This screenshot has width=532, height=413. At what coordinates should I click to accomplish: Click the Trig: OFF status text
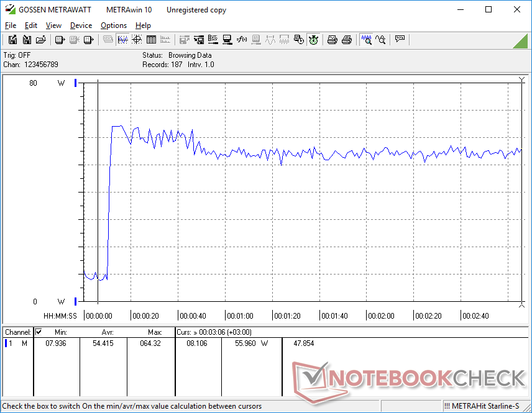click(x=17, y=55)
